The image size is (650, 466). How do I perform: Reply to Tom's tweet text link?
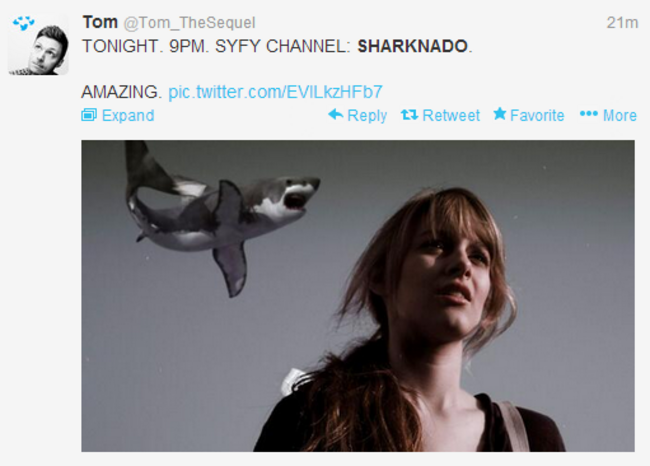[367, 116]
